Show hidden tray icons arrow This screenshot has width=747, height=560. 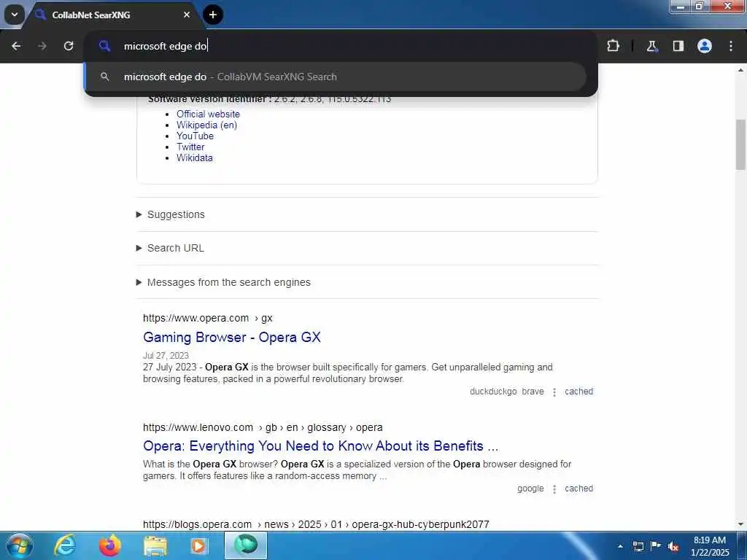click(x=620, y=546)
